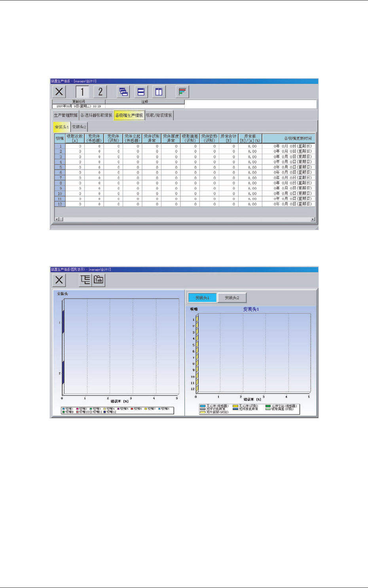Image resolution: width=368 pixels, height=588 pixels.
Task: Click the 无元件(传感器) column header
Action: click(94, 138)
